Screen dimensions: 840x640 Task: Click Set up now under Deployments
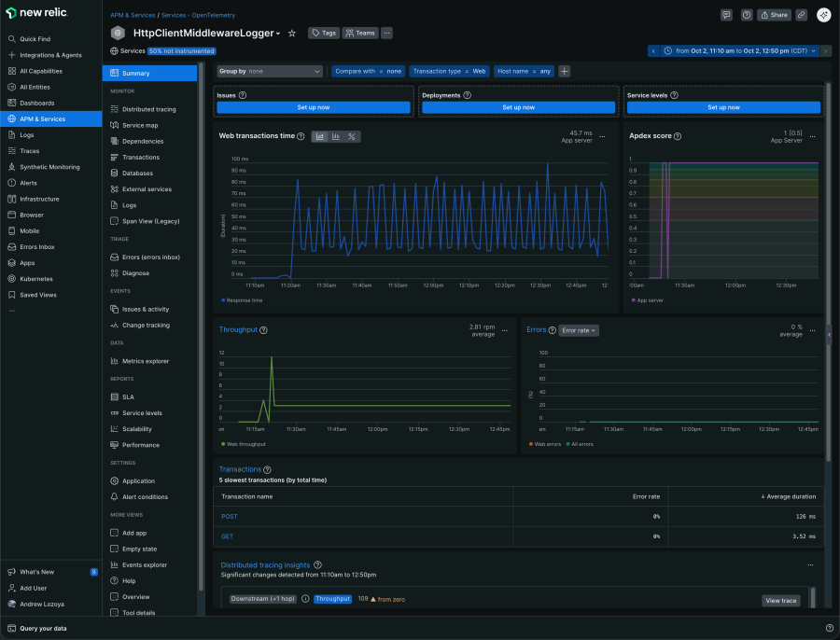(x=518, y=107)
